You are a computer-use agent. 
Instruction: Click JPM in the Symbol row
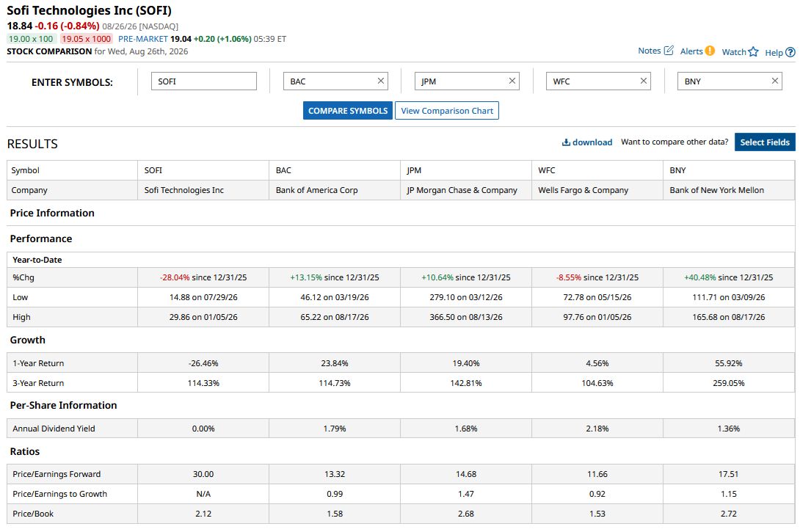(x=414, y=170)
